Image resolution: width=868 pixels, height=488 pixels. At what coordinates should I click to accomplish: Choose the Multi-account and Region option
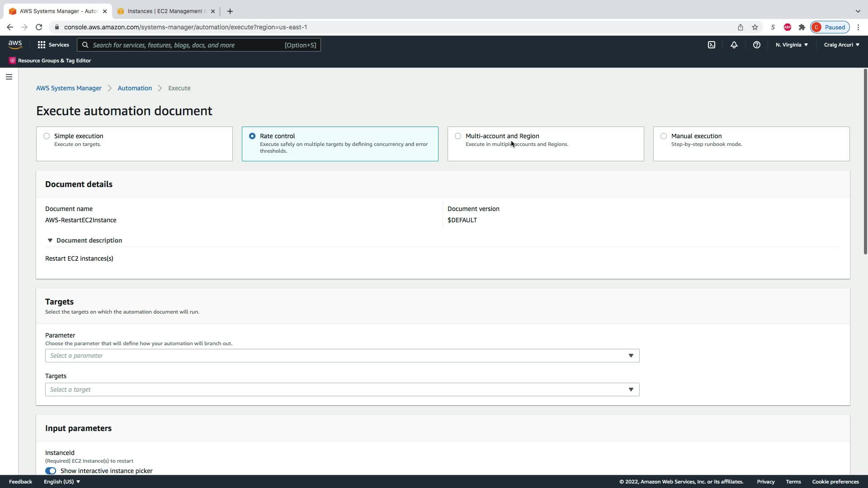[x=458, y=136]
